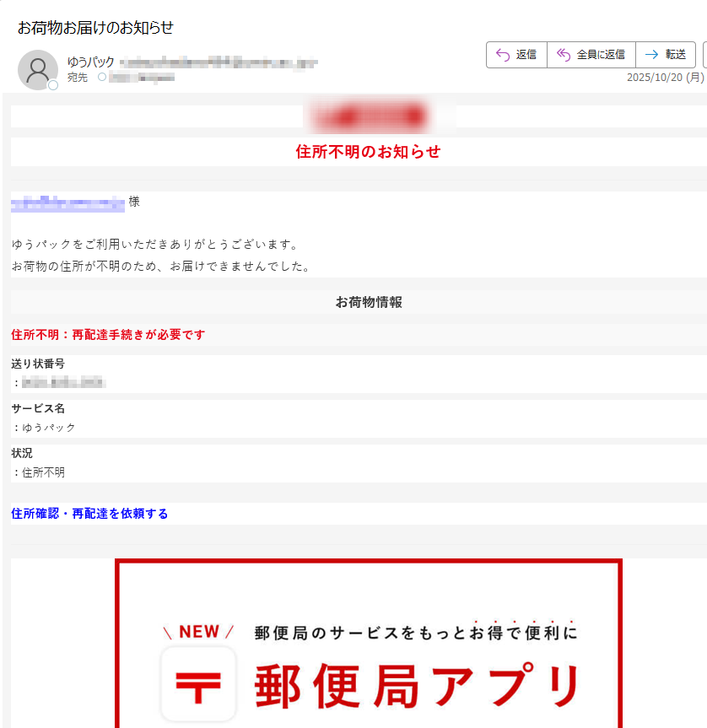Click the partially visible button at far right
707x728 pixels.
[x=704, y=54]
